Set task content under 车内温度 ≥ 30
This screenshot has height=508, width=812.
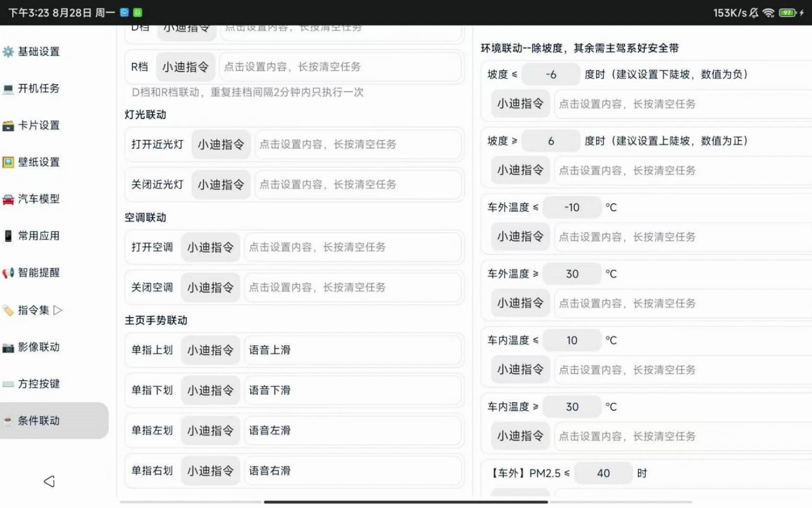[683, 436]
